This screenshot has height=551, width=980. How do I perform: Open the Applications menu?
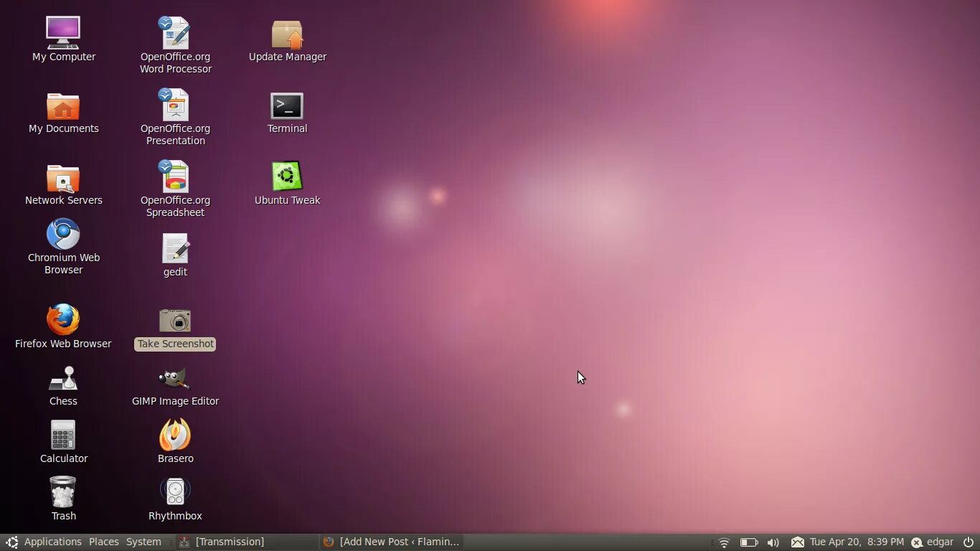pyautogui.click(x=53, y=542)
